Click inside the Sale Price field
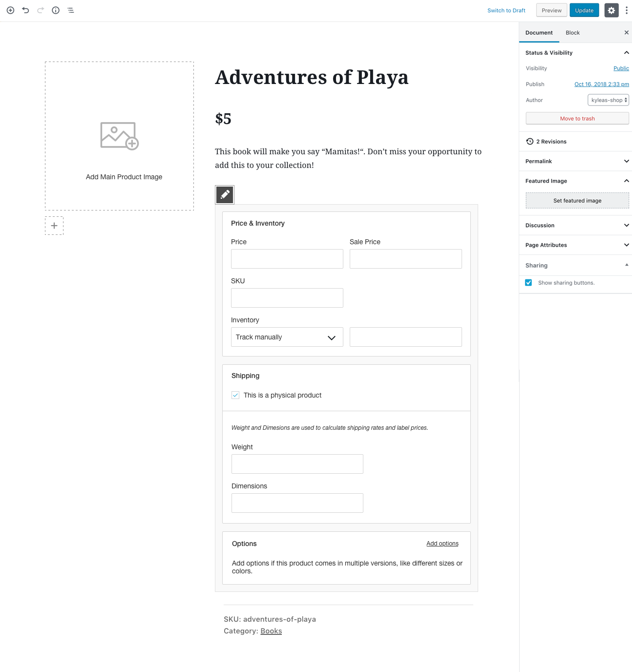The height and width of the screenshot is (672, 632). [405, 259]
